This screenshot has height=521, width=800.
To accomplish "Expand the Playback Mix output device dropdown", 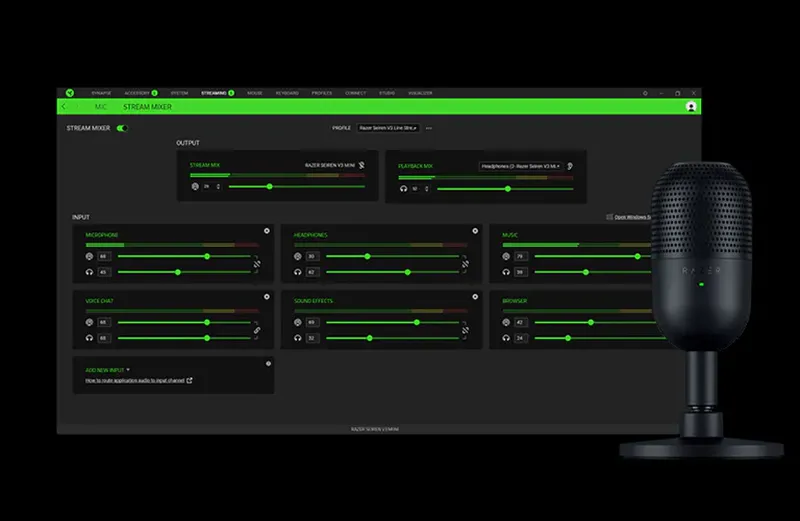I will pyautogui.click(x=521, y=166).
